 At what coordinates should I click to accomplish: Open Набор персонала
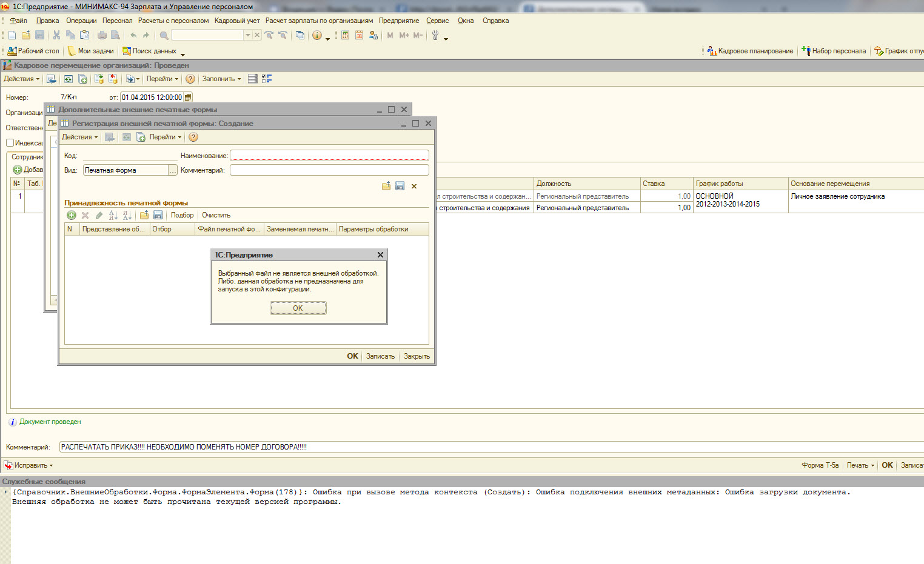coord(834,51)
